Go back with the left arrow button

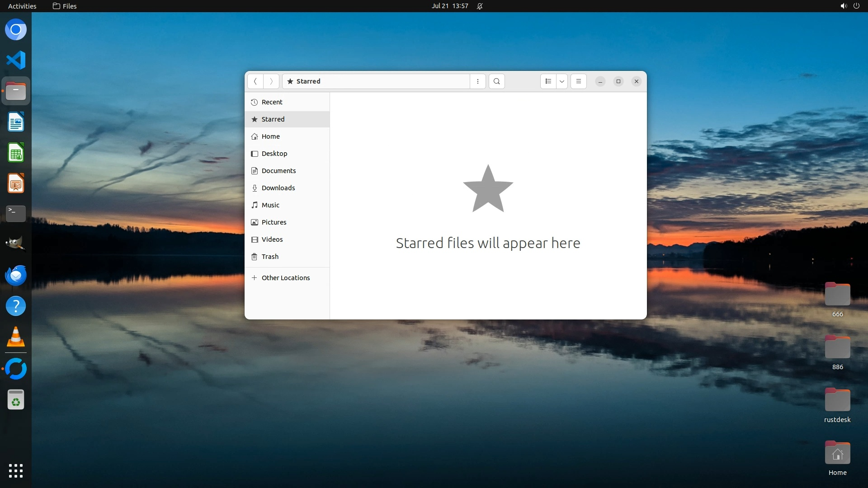click(x=255, y=81)
